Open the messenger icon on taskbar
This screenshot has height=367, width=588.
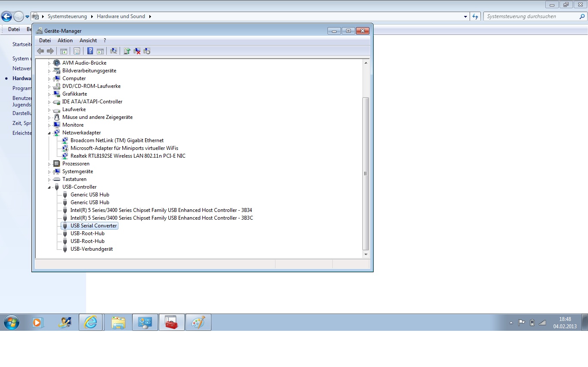pyautogui.click(x=65, y=322)
